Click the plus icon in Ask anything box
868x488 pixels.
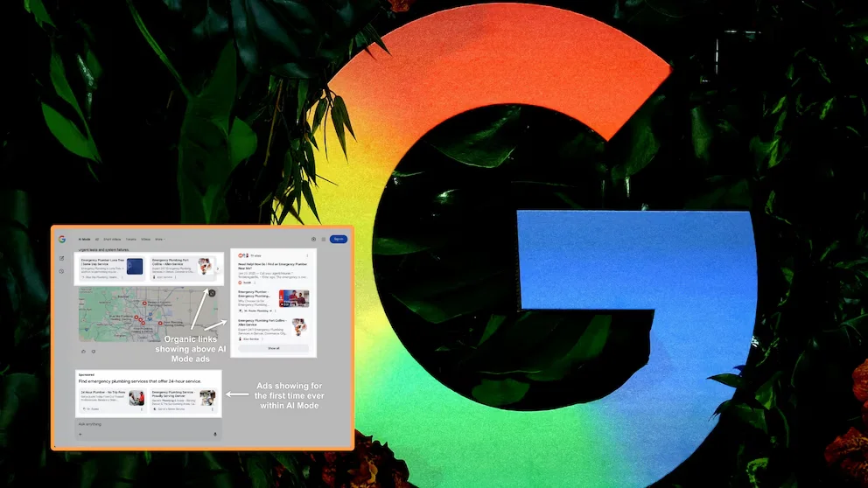pos(80,435)
